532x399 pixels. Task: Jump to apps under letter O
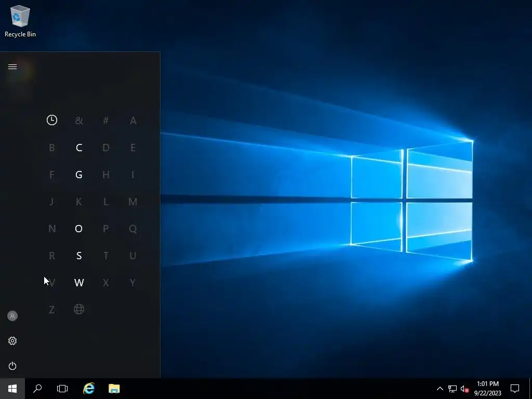pyautogui.click(x=79, y=229)
